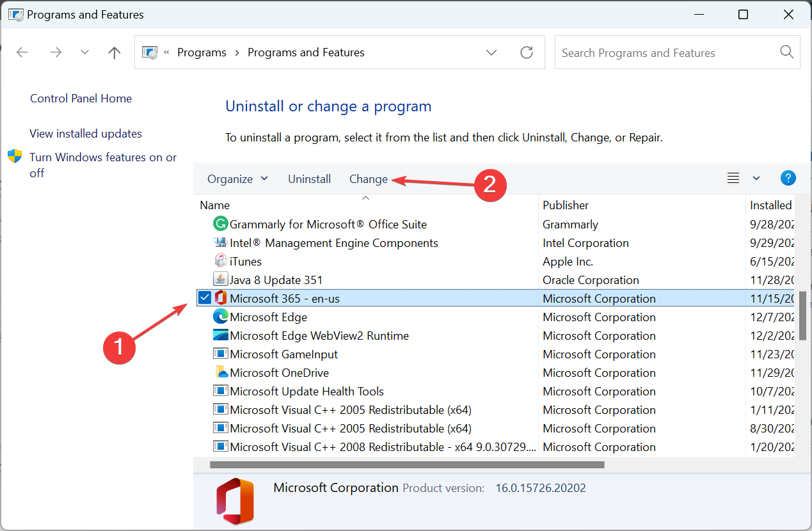The width and height of the screenshot is (812, 531).
Task: Expand the hidden breadcrumb chevrons before Programs
Action: (x=168, y=52)
